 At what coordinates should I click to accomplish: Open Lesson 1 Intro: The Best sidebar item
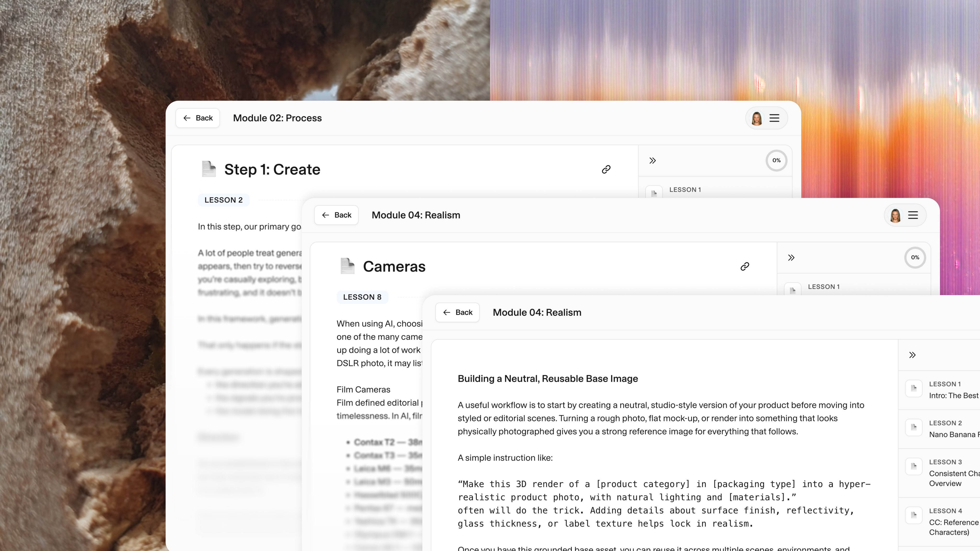point(947,390)
